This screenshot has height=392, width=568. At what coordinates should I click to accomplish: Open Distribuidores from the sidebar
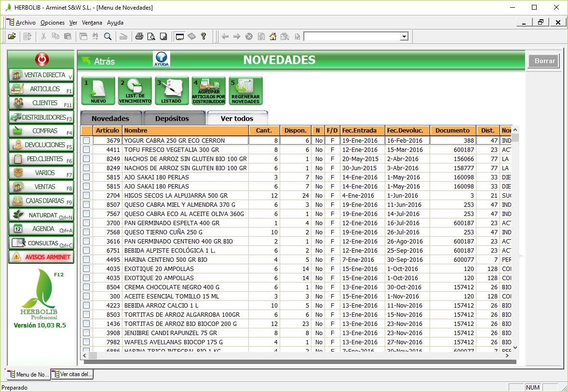pos(41,117)
